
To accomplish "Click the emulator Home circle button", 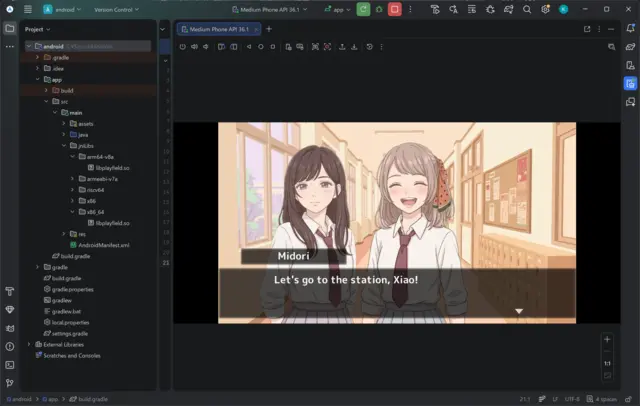I will pyautogui.click(x=260, y=47).
